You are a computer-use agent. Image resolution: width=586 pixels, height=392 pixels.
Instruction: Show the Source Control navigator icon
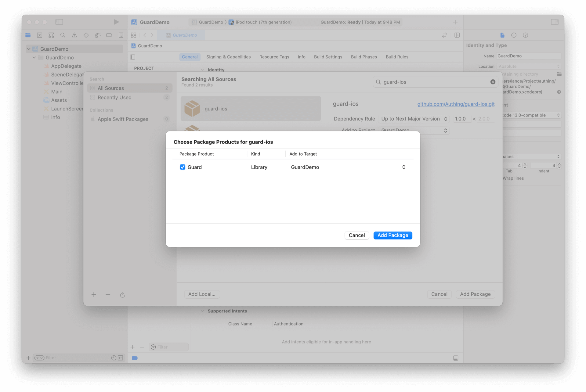40,35
